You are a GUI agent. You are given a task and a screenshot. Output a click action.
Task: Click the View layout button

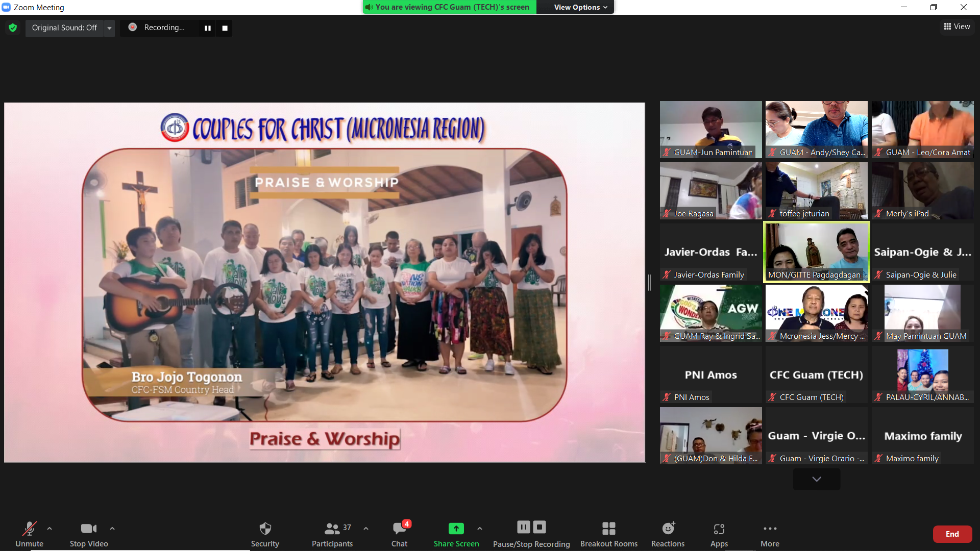click(957, 27)
